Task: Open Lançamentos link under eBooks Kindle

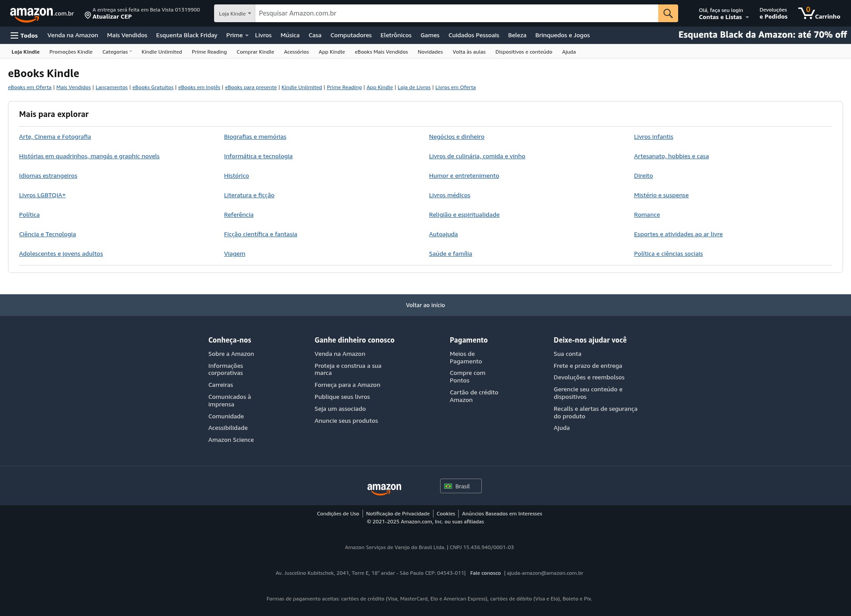Action: pos(112,87)
